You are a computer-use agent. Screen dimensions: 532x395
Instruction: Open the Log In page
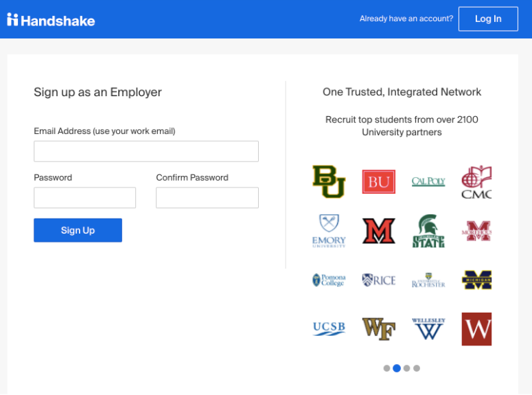pyautogui.click(x=488, y=19)
